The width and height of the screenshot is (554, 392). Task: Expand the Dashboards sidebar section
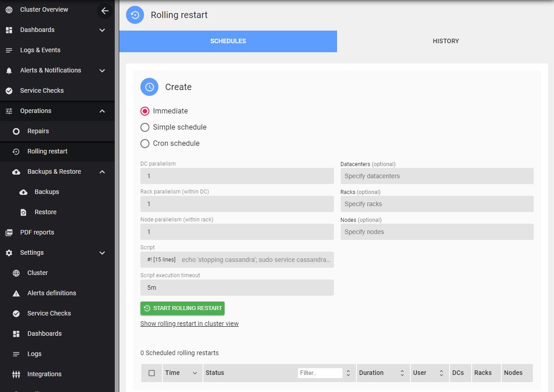tap(102, 30)
